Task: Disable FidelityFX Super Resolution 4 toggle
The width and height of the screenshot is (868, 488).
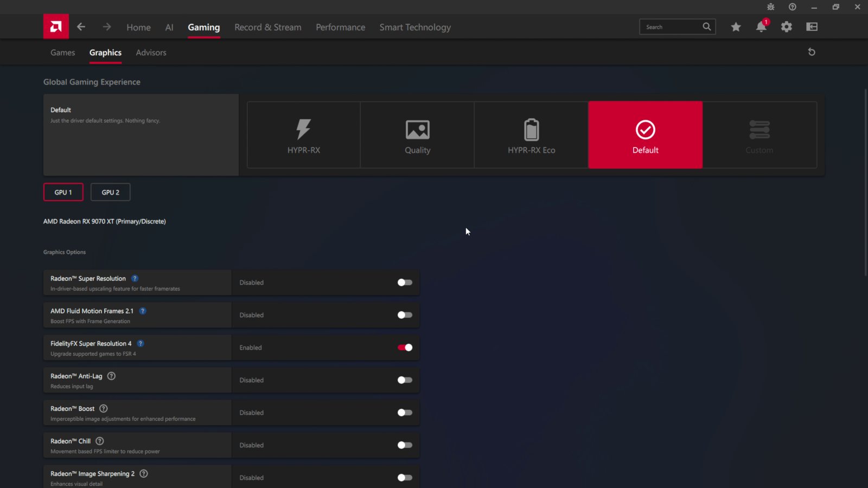Action: point(405,348)
